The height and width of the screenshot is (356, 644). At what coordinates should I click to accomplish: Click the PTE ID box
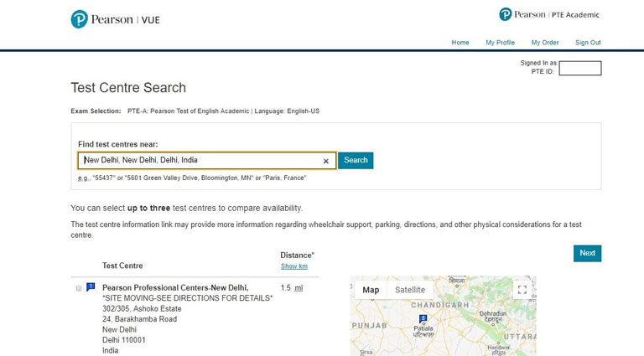pos(580,68)
